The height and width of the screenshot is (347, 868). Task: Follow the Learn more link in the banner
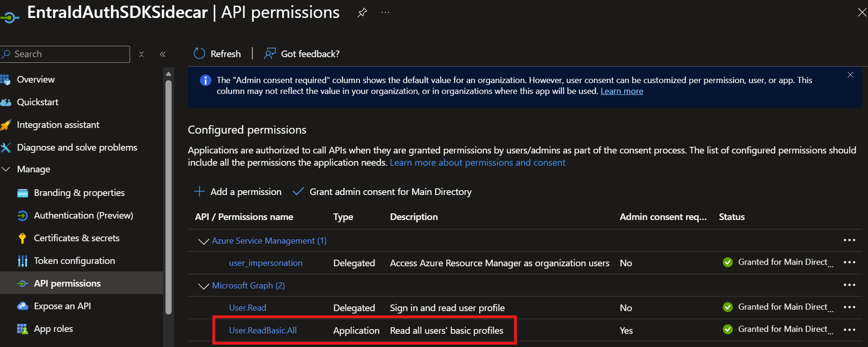[x=622, y=91]
